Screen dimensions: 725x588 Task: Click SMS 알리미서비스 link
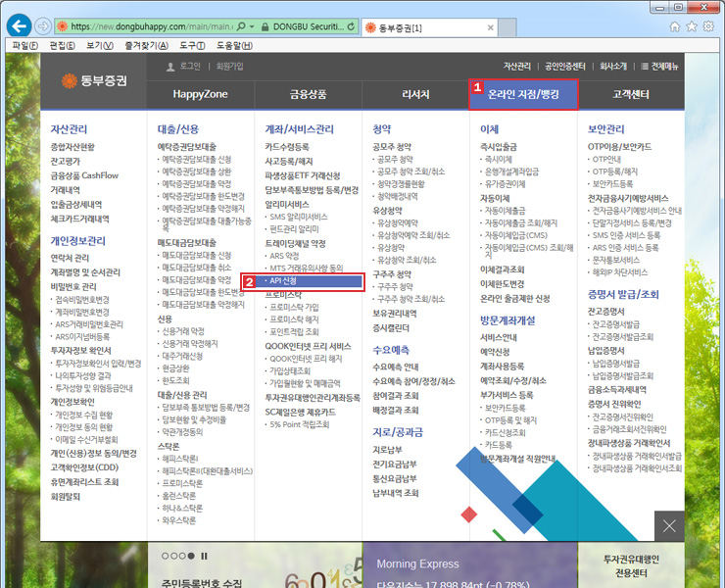299,217
